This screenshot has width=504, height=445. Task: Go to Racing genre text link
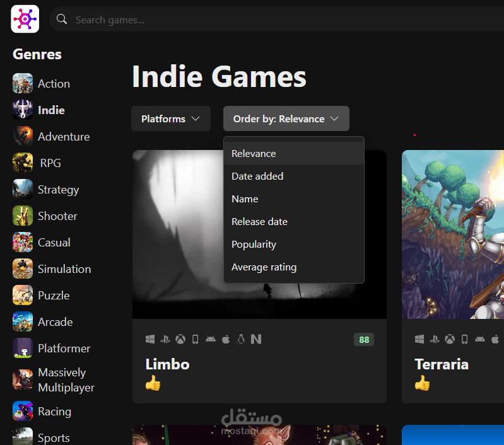54,412
